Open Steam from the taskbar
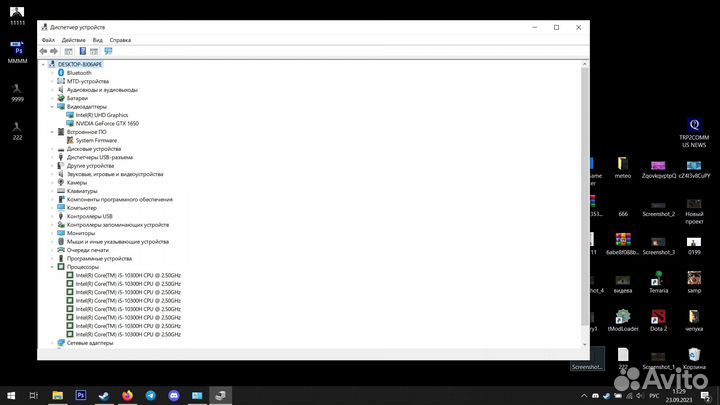720x405 pixels. [x=104, y=395]
